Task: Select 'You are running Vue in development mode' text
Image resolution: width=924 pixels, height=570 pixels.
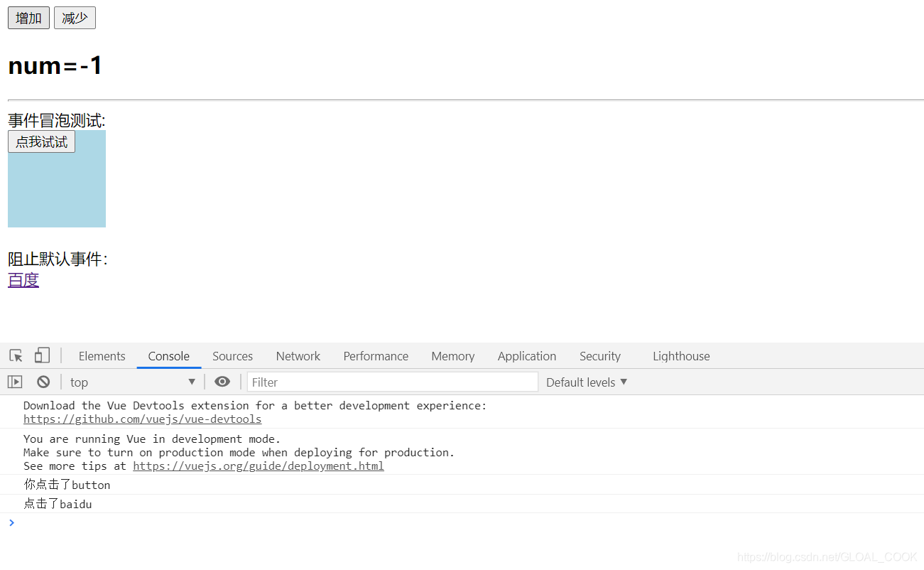Action: coord(152,439)
